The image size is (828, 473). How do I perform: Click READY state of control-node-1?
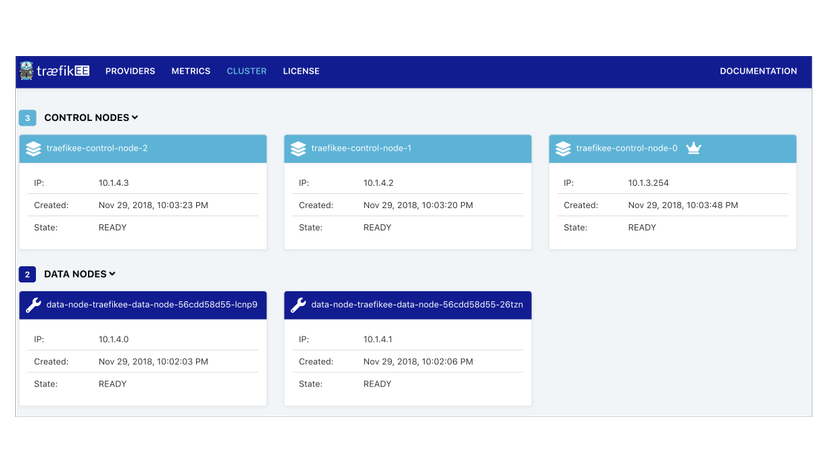tap(377, 228)
